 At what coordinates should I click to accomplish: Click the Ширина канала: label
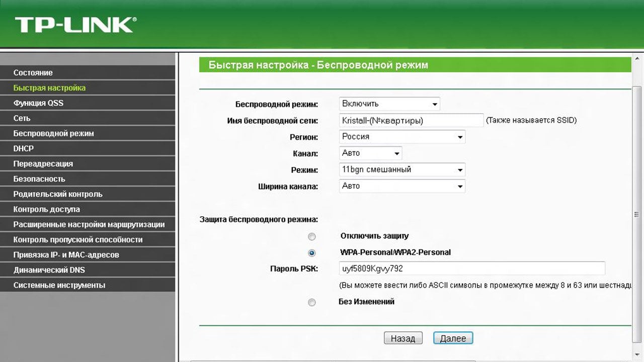point(288,187)
